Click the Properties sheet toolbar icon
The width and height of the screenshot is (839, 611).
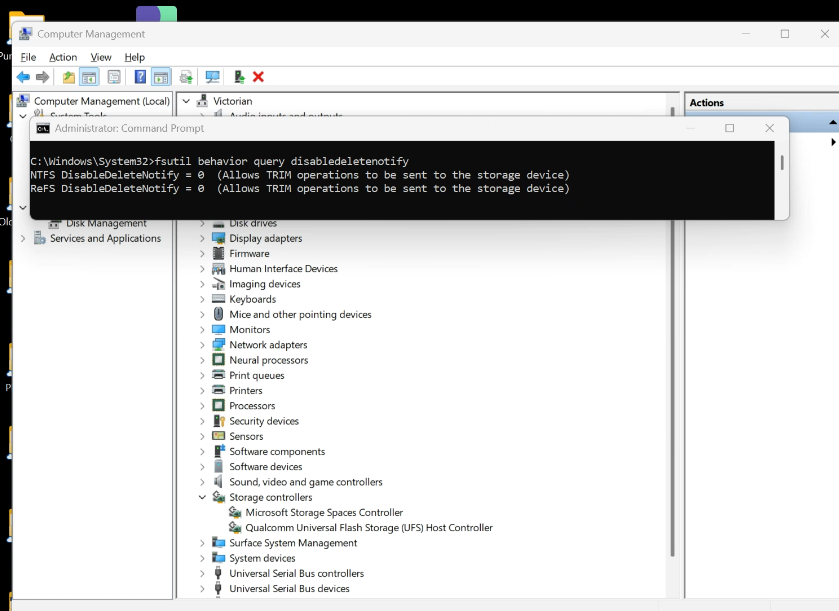pyautogui.click(x=114, y=77)
